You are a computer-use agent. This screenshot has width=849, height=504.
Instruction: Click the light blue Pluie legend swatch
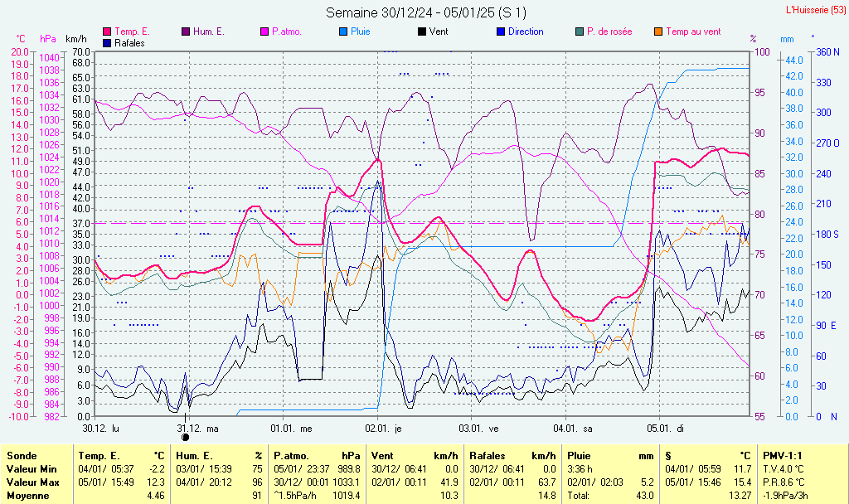pos(343,31)
